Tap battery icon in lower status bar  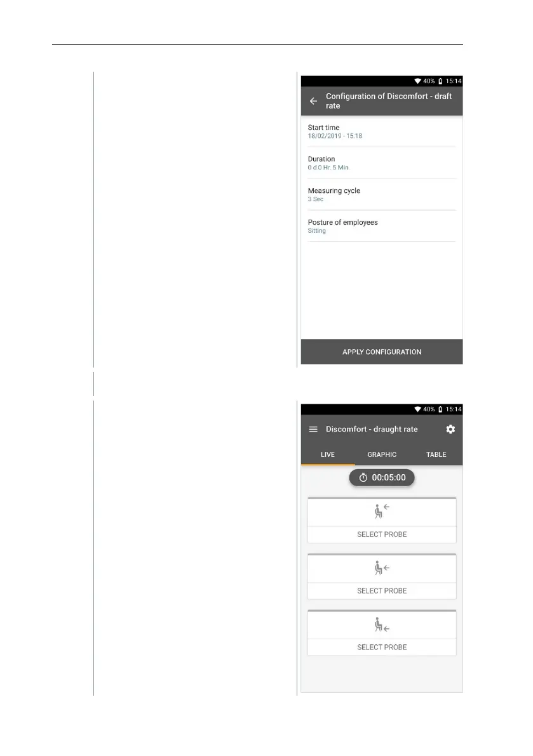(x=440, y=409)
